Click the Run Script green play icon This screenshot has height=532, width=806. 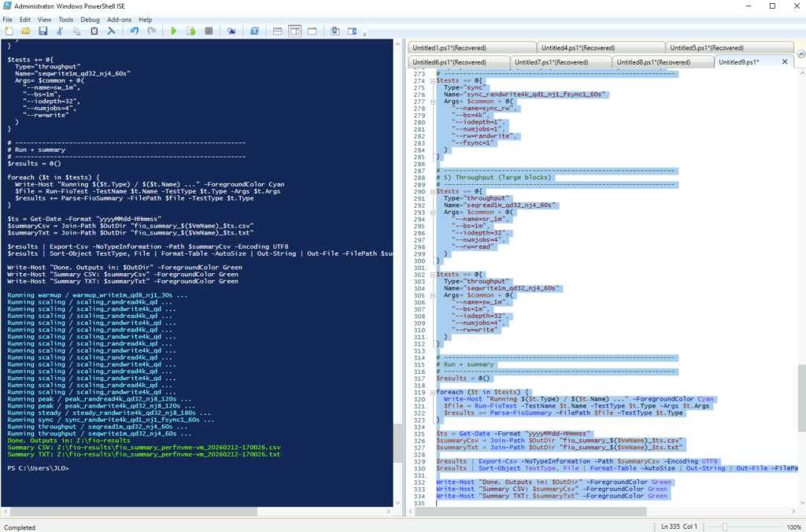(x=173, y=31)
